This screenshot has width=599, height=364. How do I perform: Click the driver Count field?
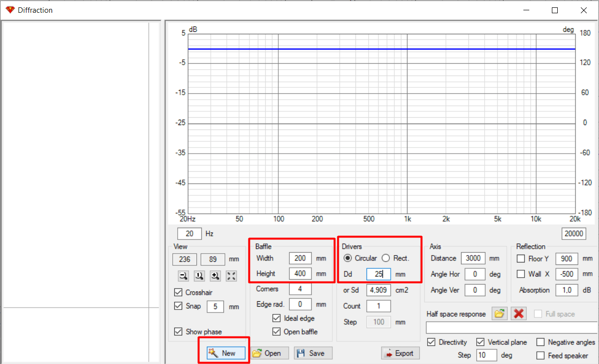point(379,306)
